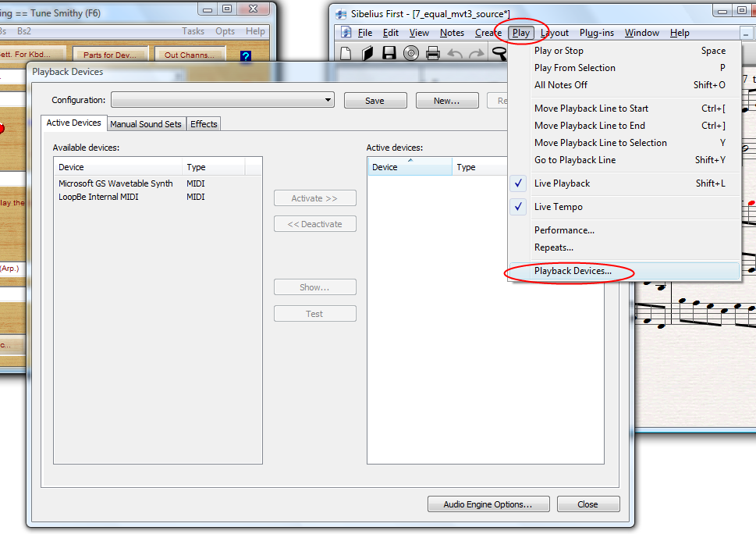Click the << Deactivate button
756x534 pixels.
coord(315,224)
